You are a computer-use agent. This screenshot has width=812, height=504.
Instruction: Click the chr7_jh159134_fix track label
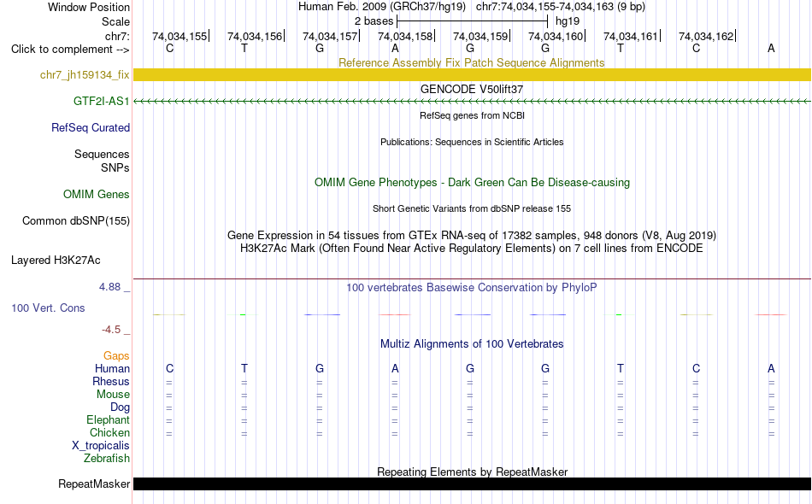[85, 75]
